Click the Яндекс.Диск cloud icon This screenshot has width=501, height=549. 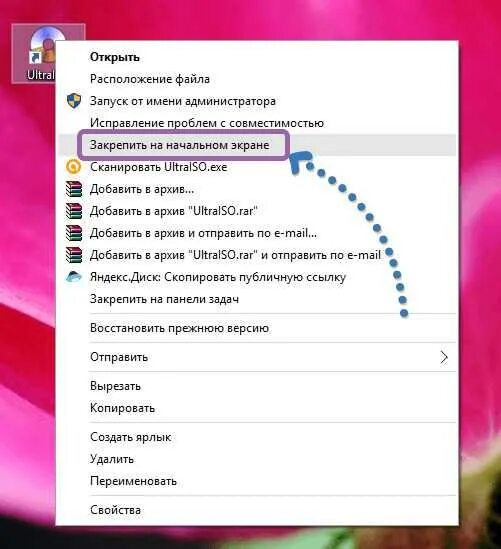tap(74, 277)
